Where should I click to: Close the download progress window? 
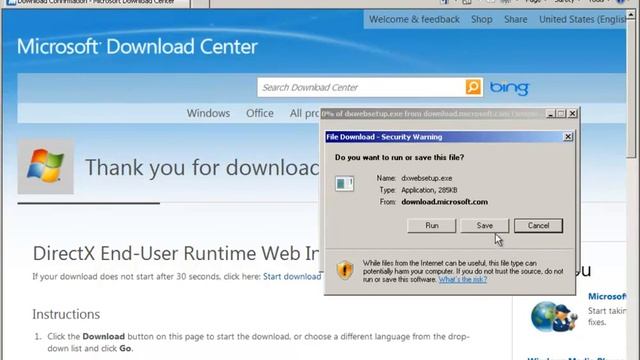pyautogui.click(x=573, y=113)
